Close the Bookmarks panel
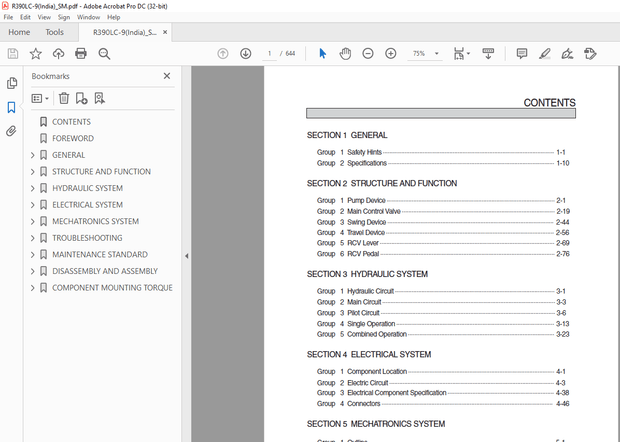The image size is (620, 442). [x=167, y=76]
